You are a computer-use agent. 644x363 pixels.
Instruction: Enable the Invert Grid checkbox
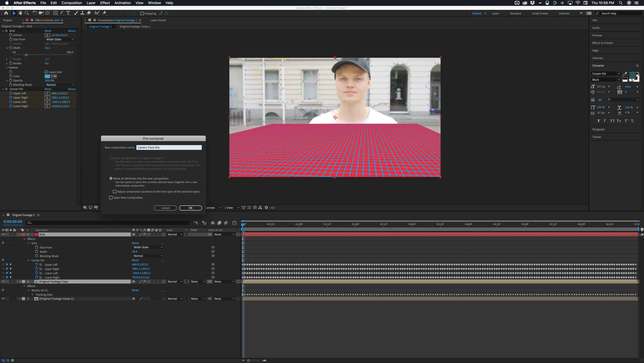46,72
